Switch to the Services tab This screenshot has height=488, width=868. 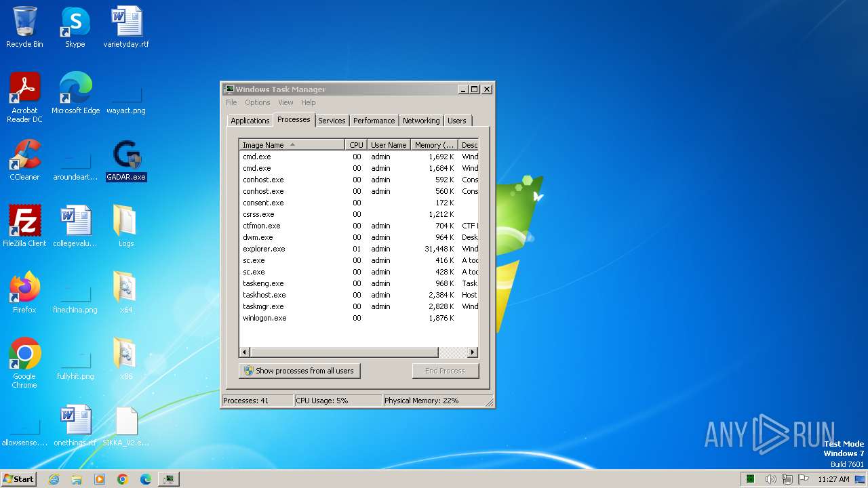coord(332,121)
